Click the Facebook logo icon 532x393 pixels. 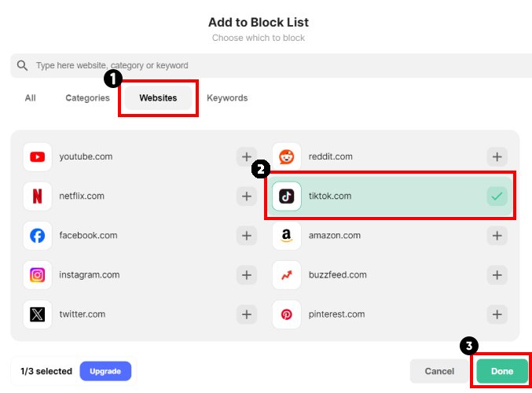(38, 235)
